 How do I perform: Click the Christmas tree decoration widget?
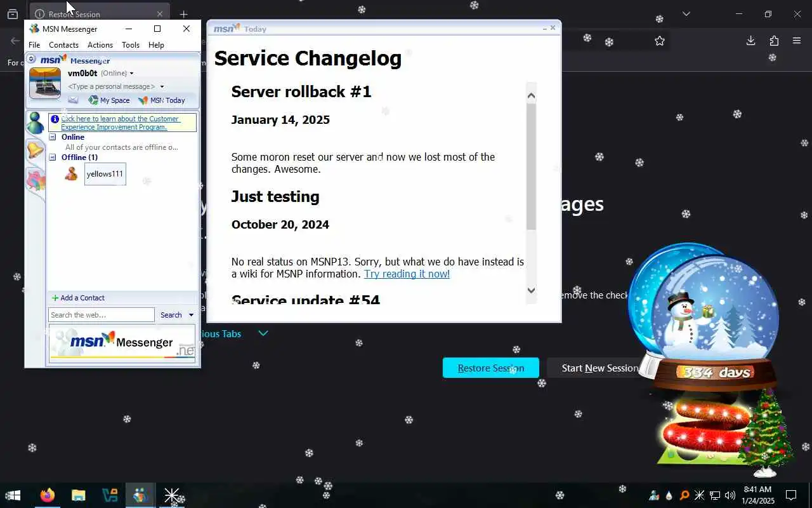coord(766,432)
